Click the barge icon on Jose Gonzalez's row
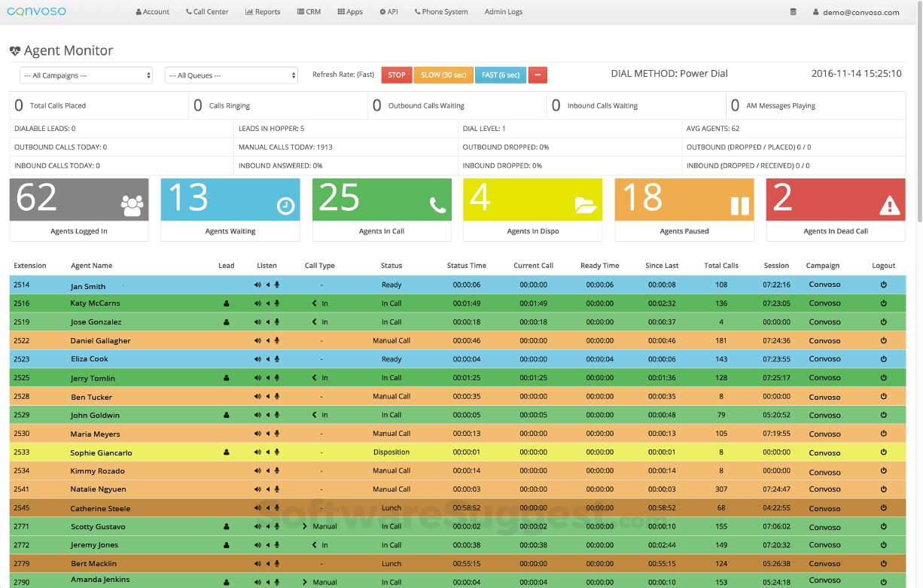Image resolution: width=923 pixels, height=588 pixels. point(267,321)
